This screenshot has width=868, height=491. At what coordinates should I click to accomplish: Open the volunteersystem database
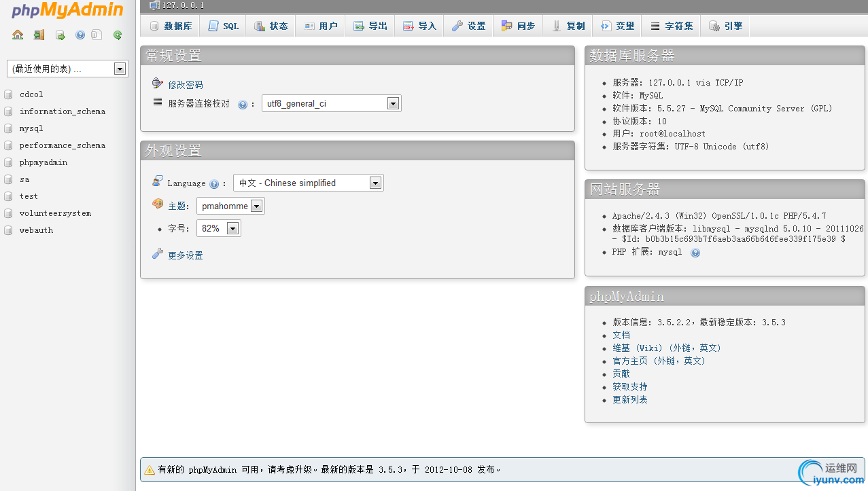tap(55, 213)
